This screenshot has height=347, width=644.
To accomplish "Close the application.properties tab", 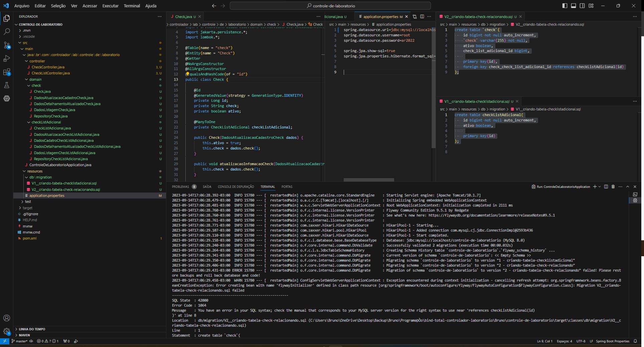I will point(407,17).
